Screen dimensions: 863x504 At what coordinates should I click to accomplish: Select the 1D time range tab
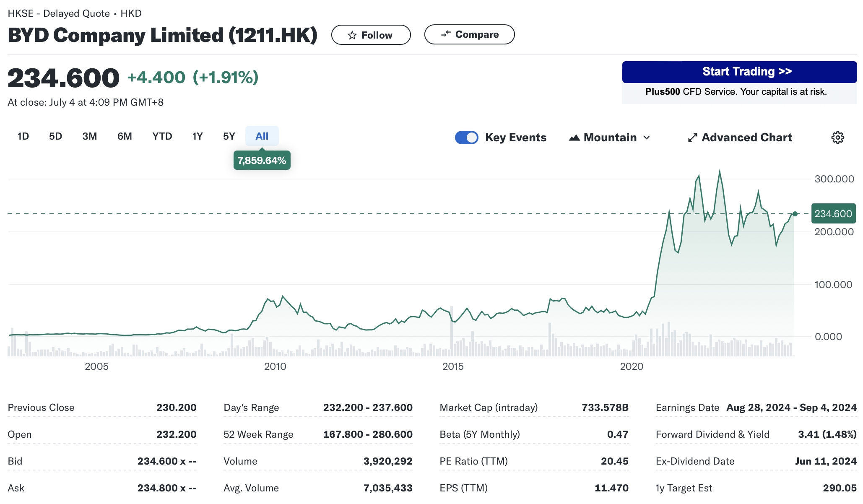tap(23, 136)
